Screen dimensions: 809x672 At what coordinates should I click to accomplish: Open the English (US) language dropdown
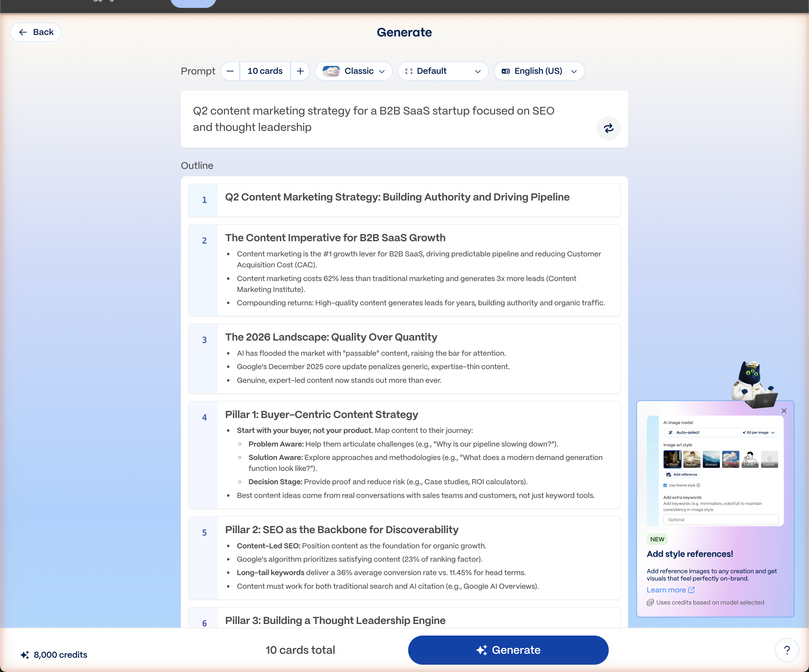(539, 71)
